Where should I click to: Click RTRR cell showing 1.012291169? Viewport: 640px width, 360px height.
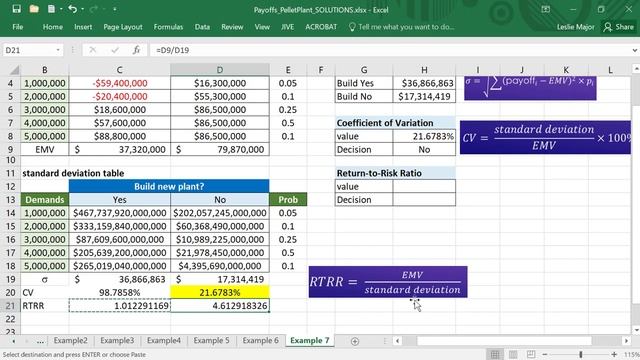(120, 306)
